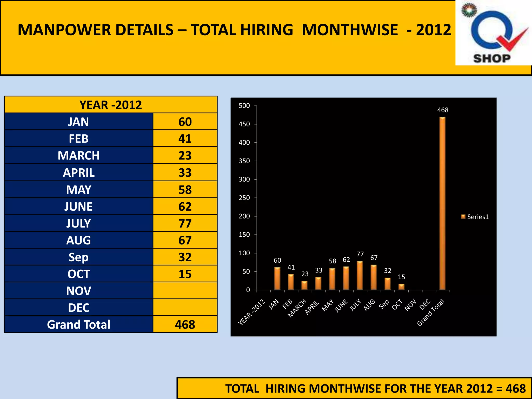
Task: Select the Grand Total label cell
Action: click(x=78, y=324)
